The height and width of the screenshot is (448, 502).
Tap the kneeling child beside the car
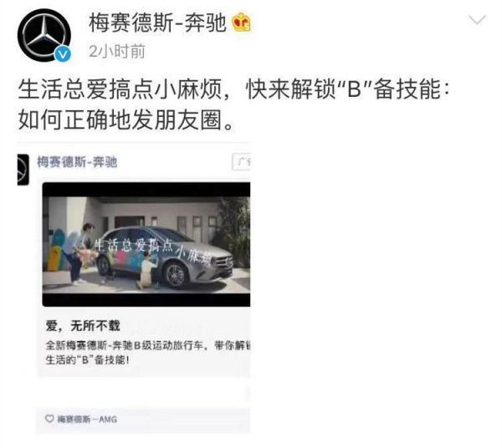click(x=147, y=269)
